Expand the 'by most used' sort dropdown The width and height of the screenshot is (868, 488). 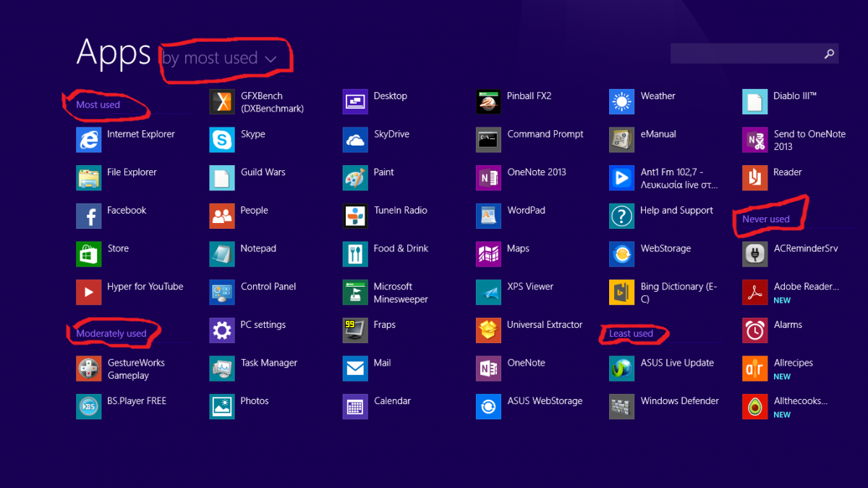click(x=219, y=58)
